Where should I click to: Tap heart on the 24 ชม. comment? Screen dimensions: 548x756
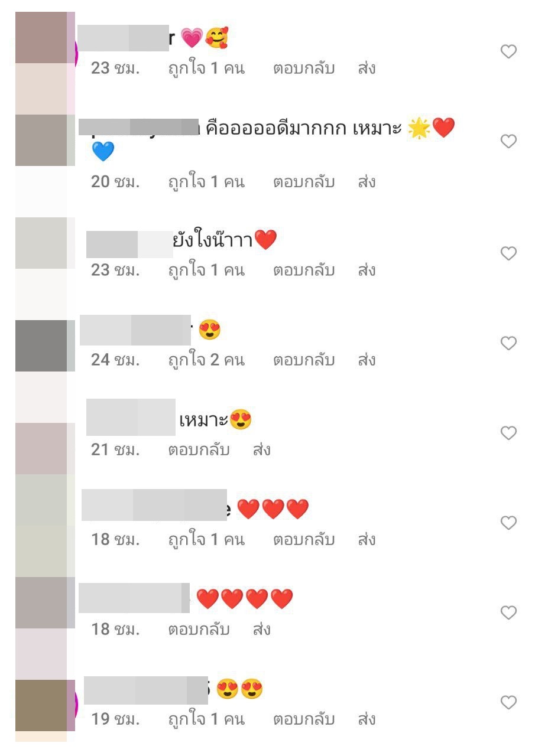click(x=508, y=343)
